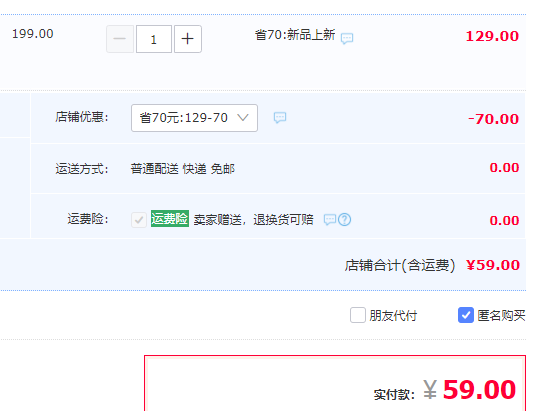This screenshot has width=536, height=411.
Task: Click the comment icon beside 省70:新品上新
Action: [x=347, y=38]
